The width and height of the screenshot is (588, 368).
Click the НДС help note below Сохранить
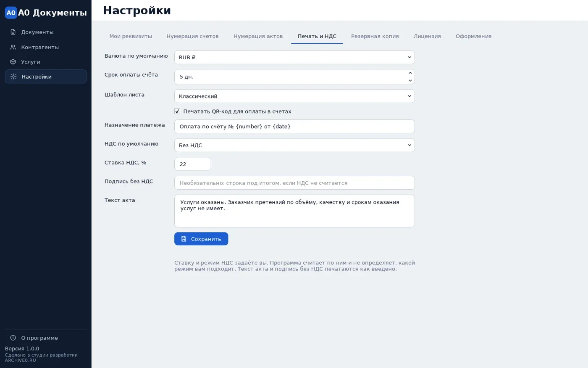294,266
